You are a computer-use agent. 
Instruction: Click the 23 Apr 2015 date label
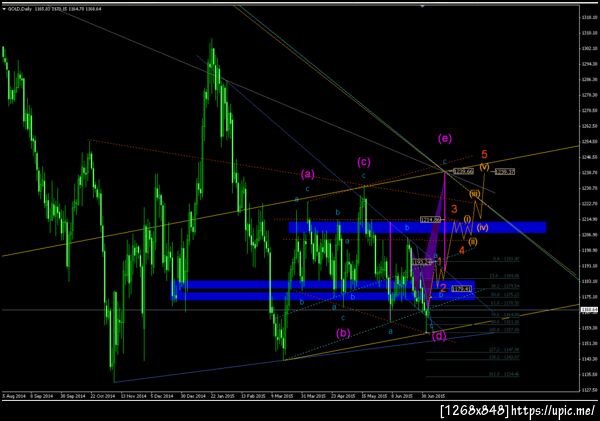[343, 396]
